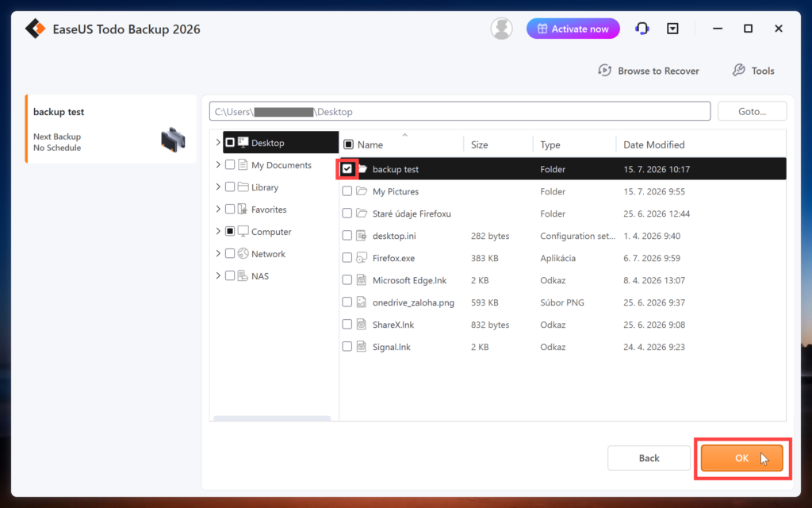This screenshot has height=508, width=812.
Task: Click the NAS storage icon
Action: 243,275
